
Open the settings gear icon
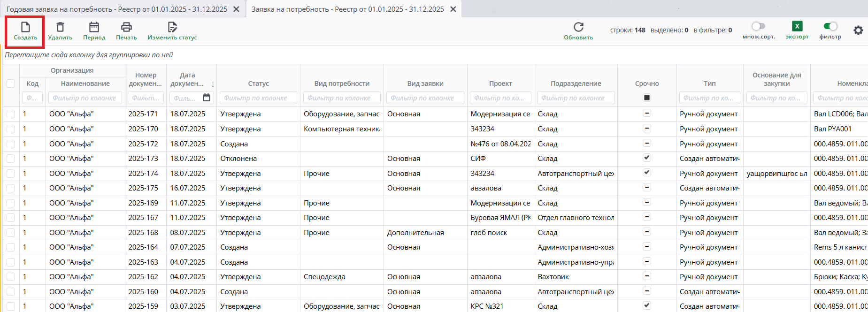tap(858, 30)
